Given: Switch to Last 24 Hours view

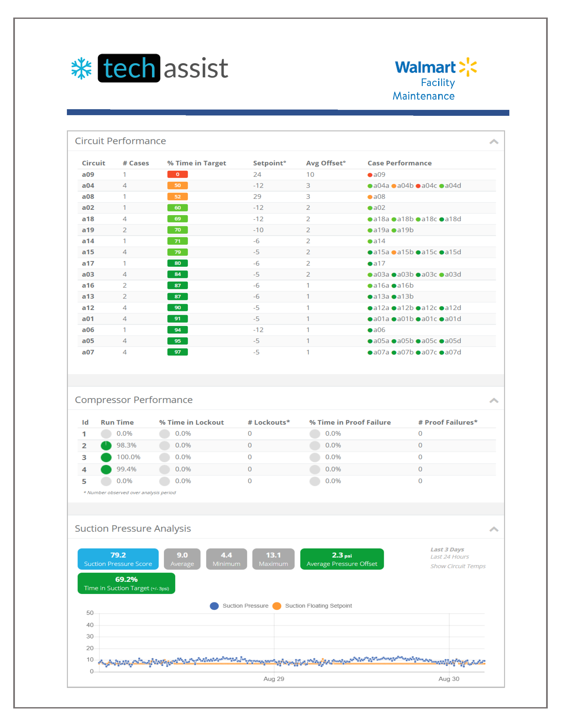Looking at the screenshot, I should click(449, 557).
